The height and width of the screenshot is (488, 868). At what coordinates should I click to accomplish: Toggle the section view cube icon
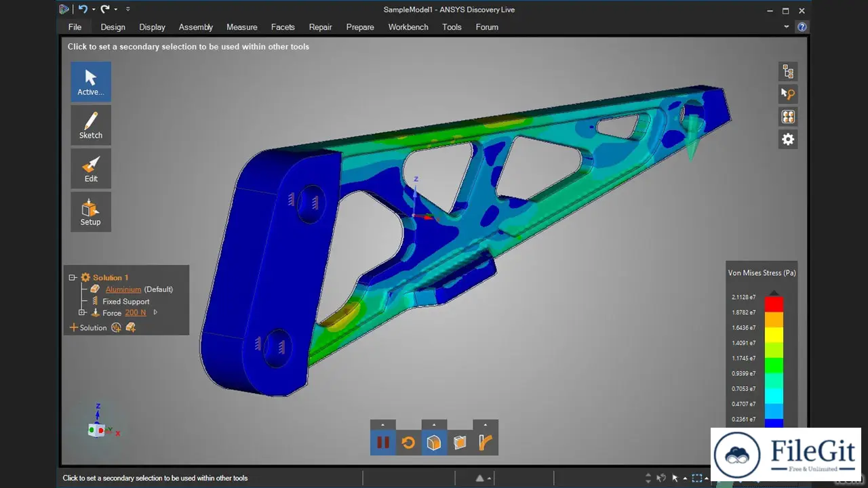460,443
